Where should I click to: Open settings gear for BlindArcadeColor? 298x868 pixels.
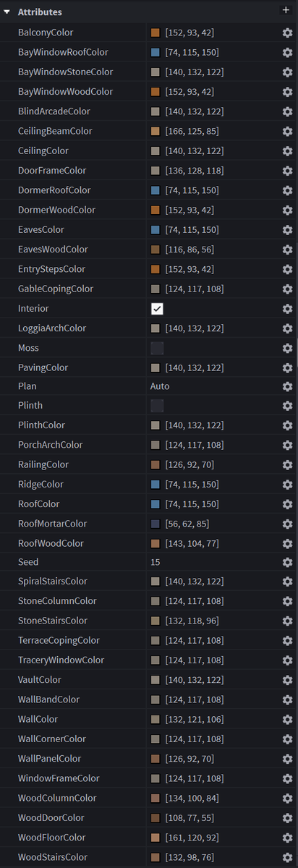point(287,112)
